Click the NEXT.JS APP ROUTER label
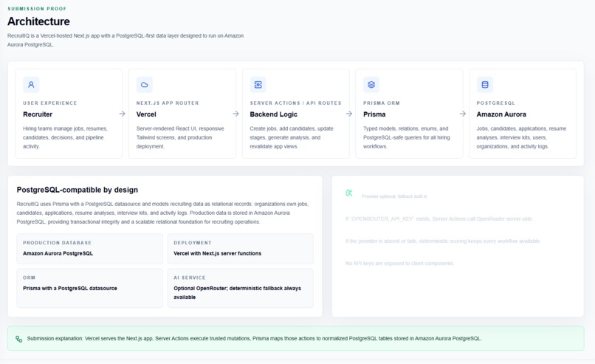Image resolution: width=595 pixels, height=364 pixels. point(168,103)
